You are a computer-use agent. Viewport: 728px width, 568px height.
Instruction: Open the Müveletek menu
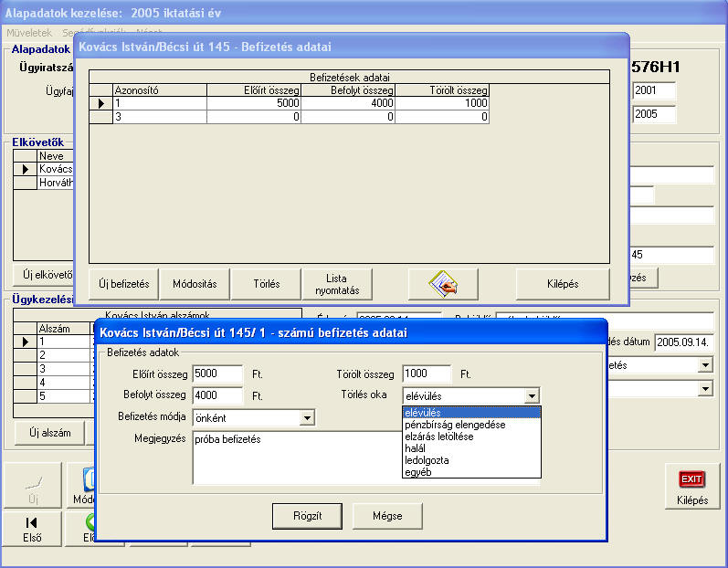click(29, 33)
